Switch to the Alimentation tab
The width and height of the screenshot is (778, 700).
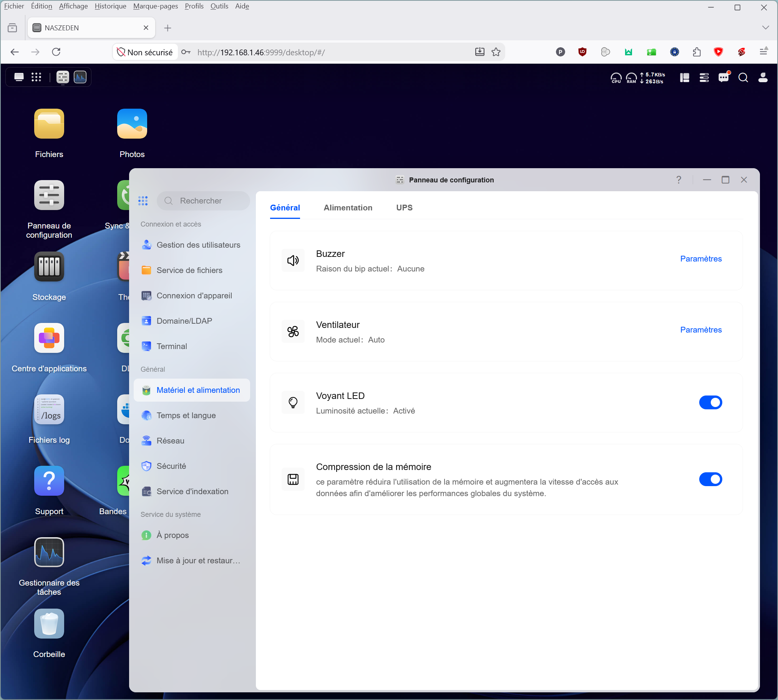(x=348, y=208)
